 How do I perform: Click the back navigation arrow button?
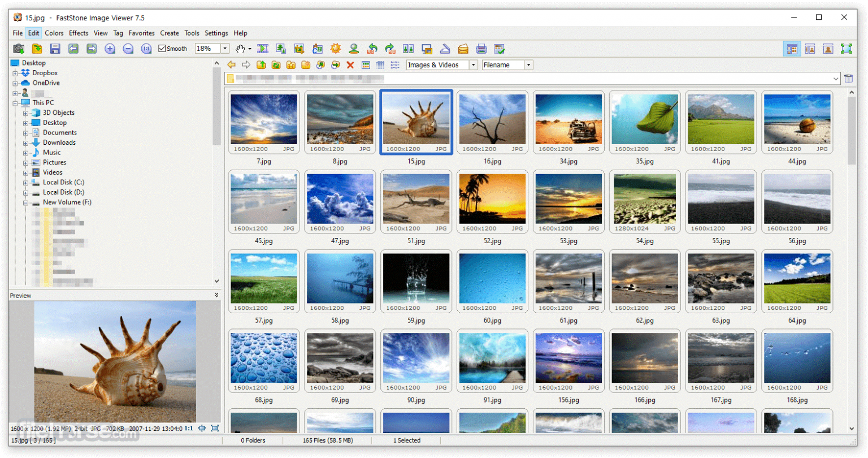[231, 64]
